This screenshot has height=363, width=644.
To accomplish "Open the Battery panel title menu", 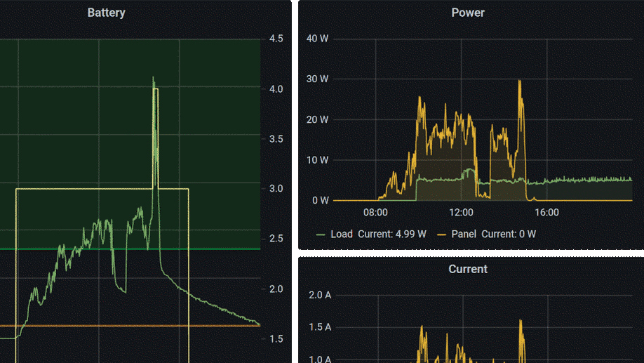I will point(106,13).
